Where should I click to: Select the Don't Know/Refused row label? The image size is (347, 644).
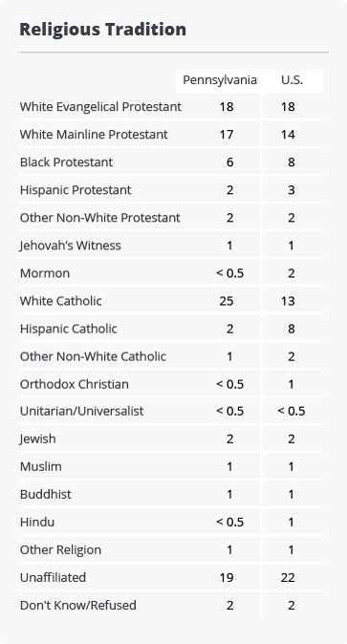coord(78,606)
